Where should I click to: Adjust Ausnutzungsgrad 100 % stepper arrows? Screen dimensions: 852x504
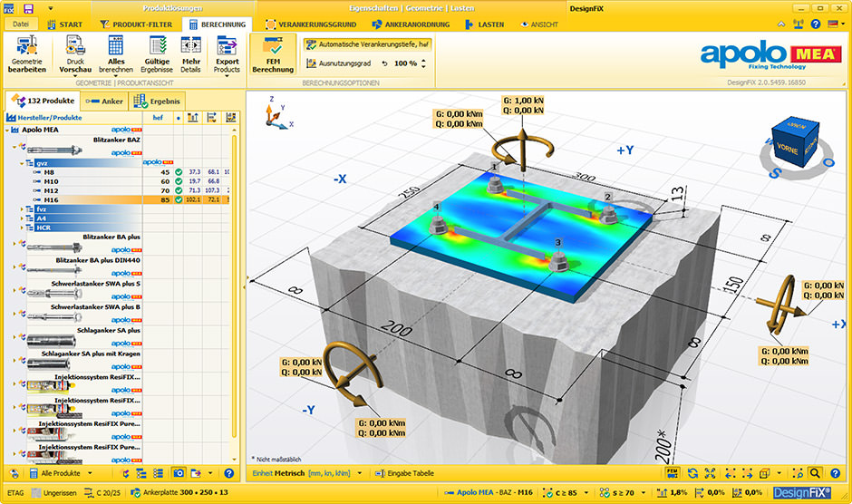click(423, 63)
